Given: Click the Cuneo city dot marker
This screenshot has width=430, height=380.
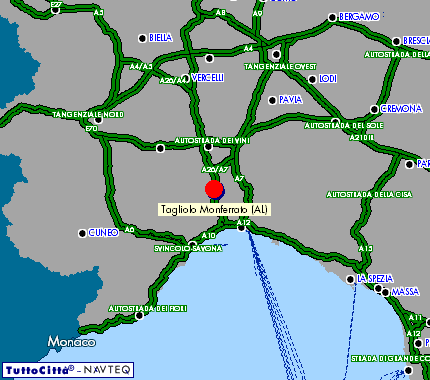Looking at the screenshot, I should pos(82,233).
